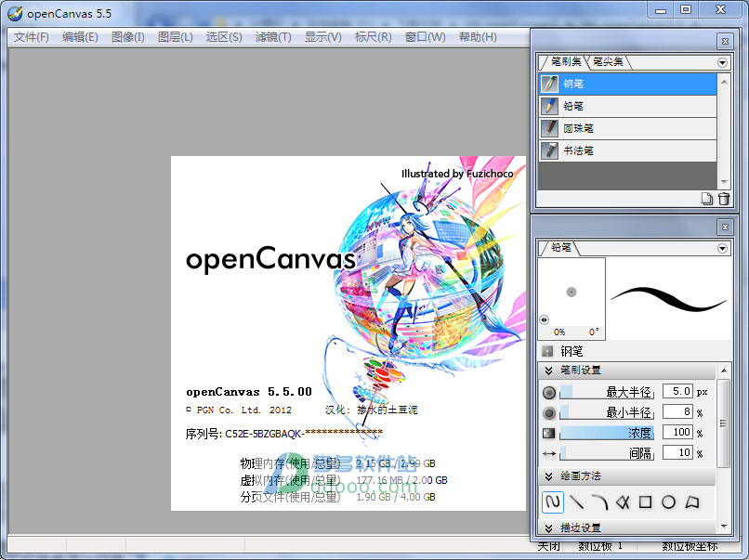The width and height of the screenshot is (749, 560).
Task: Open the 标尺(R) menu
Action: tap(373, 37)
